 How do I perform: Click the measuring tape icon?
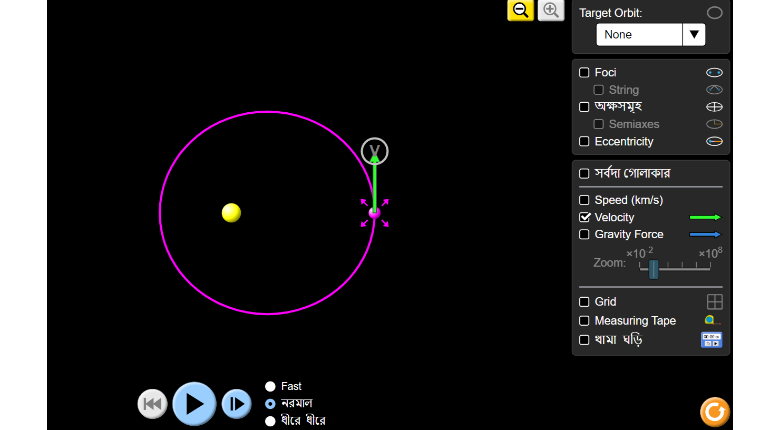[x=711, y=321]
